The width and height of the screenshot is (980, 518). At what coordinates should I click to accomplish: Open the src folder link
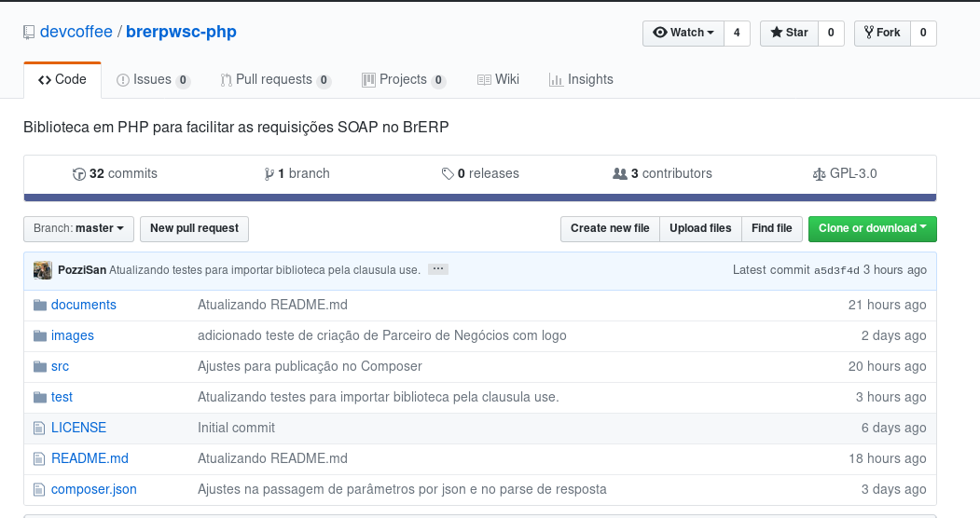click(60, 366)
